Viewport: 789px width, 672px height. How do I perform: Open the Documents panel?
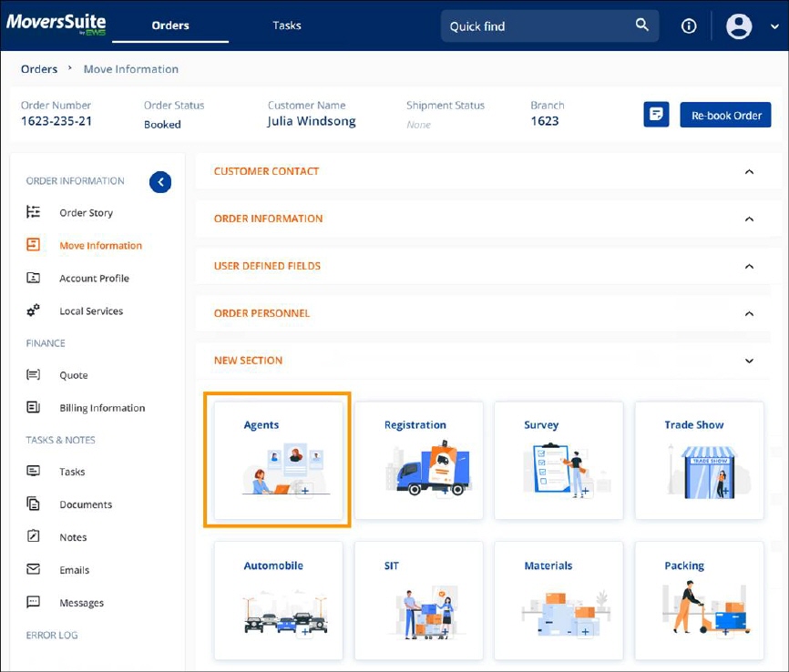point(87,504)
